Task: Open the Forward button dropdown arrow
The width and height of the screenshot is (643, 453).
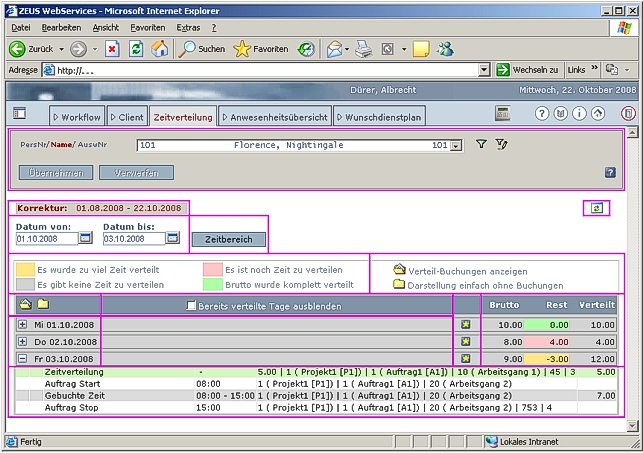Action: [95, 49]
